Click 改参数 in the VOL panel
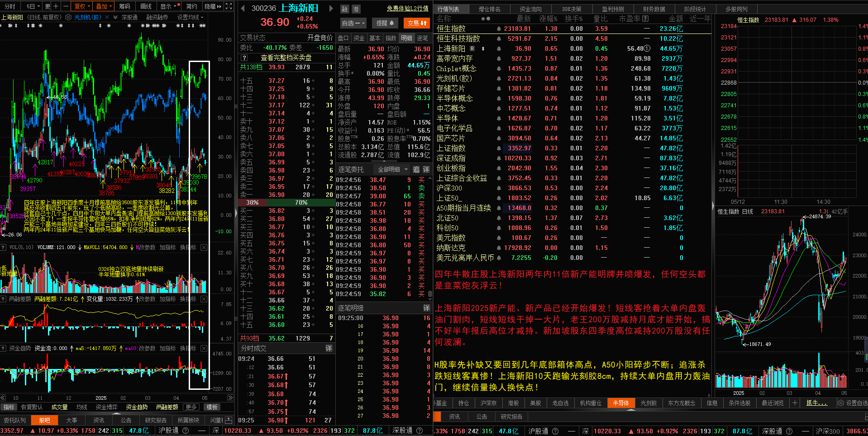 click(147, 247)
